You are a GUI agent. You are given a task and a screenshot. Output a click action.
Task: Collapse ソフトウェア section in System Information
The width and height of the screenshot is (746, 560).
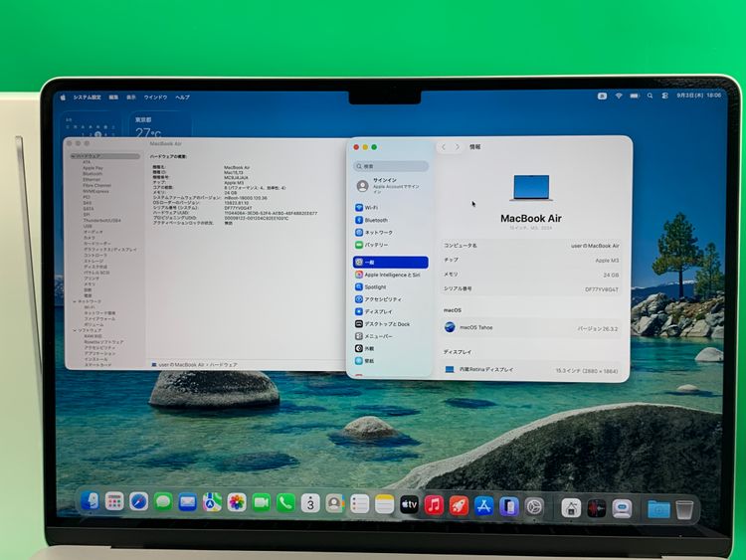pyautogui.click(x=75, y=330)
